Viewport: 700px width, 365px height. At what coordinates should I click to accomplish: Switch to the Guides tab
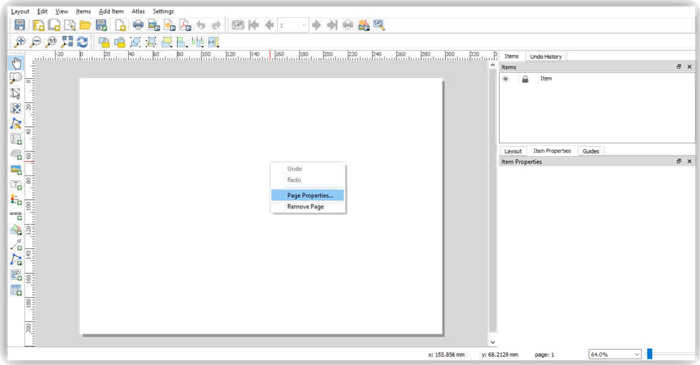[x=591, y=151]
